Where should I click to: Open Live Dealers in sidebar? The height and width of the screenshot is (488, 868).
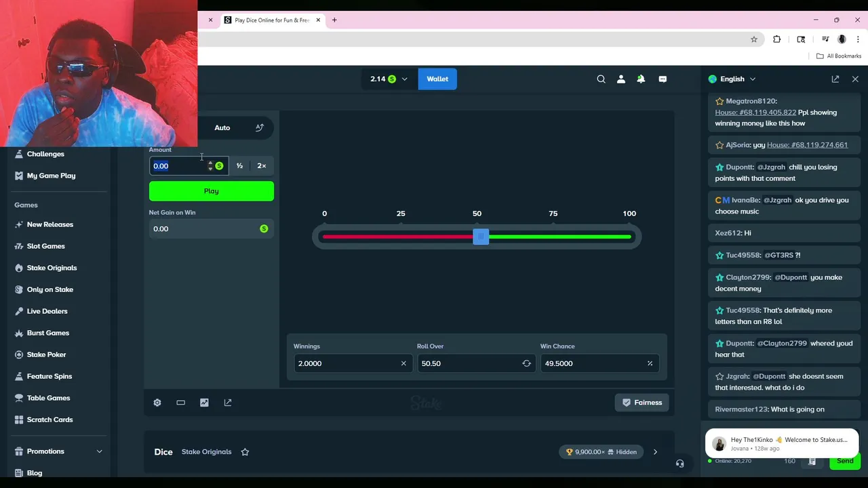[47, 311]
